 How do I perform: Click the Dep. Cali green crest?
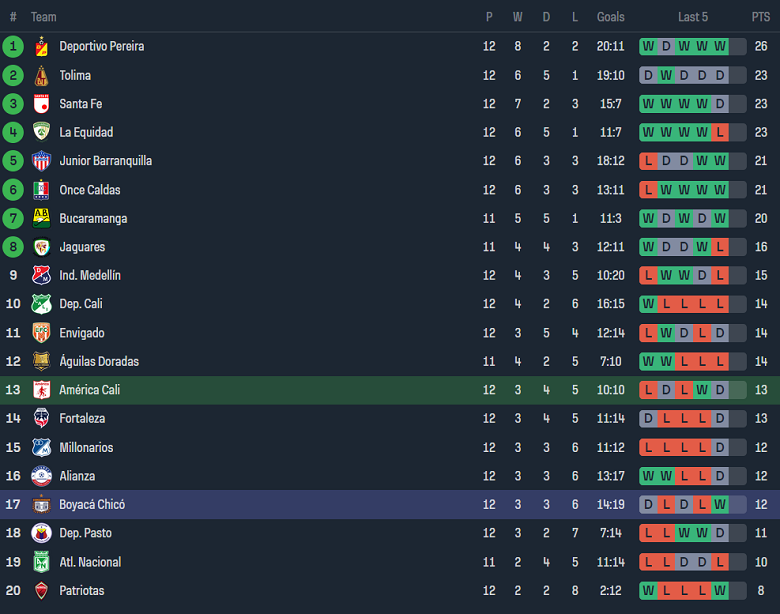(41, 304)
